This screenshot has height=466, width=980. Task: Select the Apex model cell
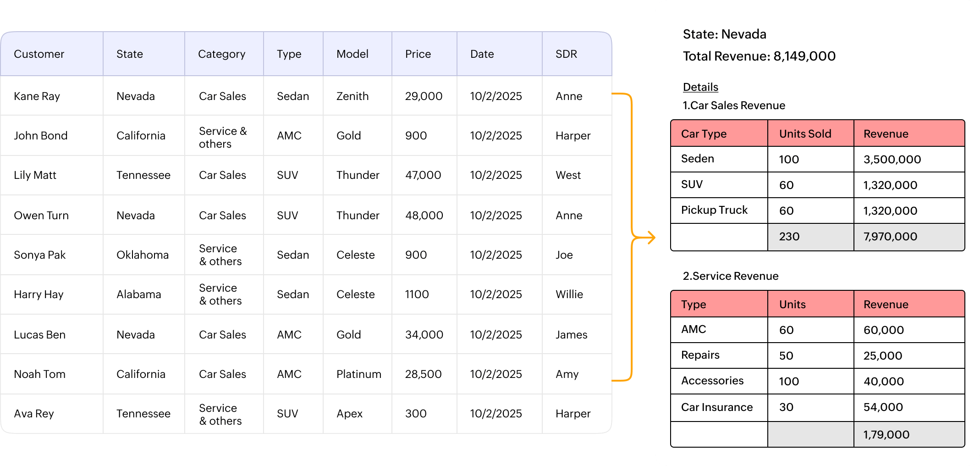(x=349, y=414)
